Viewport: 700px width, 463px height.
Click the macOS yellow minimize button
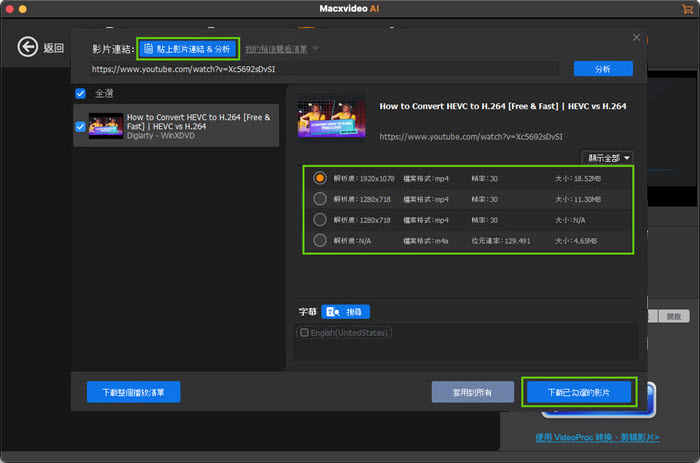(23, 9)
